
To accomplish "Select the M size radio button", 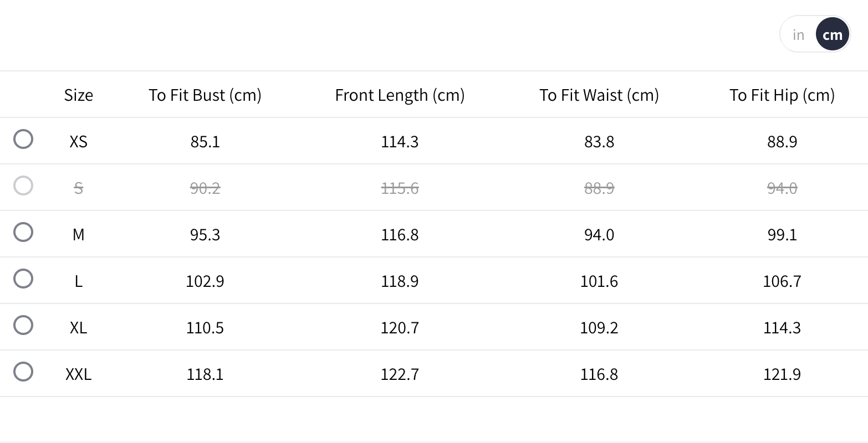I will (x=23, y=232).
